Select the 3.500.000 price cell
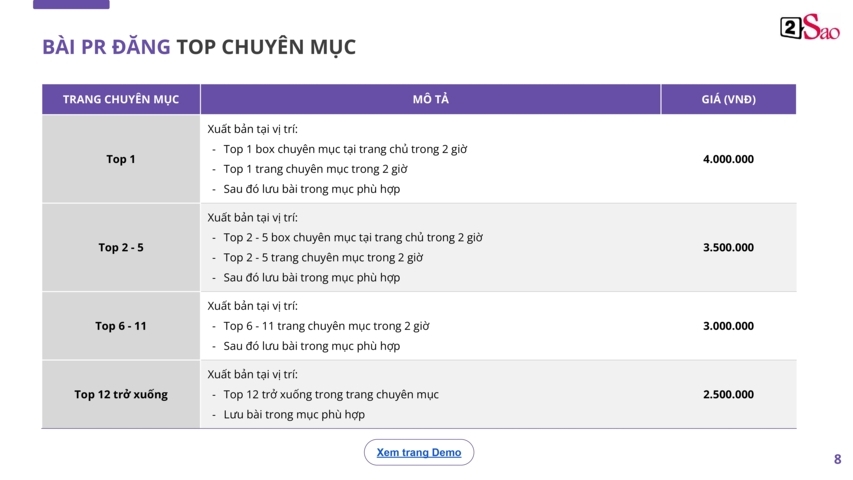This screenshot has width=853, height=480. pyautogui.click(x=728, y=247)
